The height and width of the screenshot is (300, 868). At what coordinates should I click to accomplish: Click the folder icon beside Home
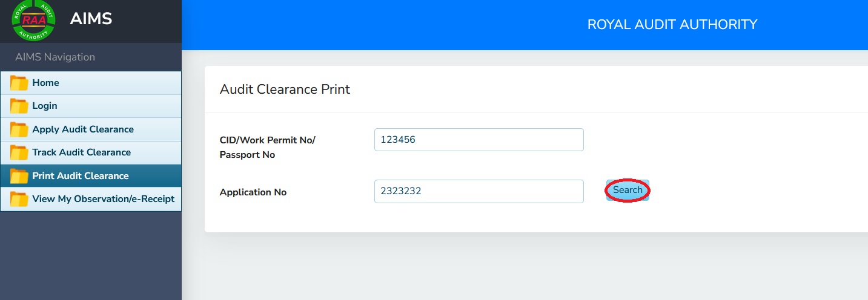pos(19,83)
